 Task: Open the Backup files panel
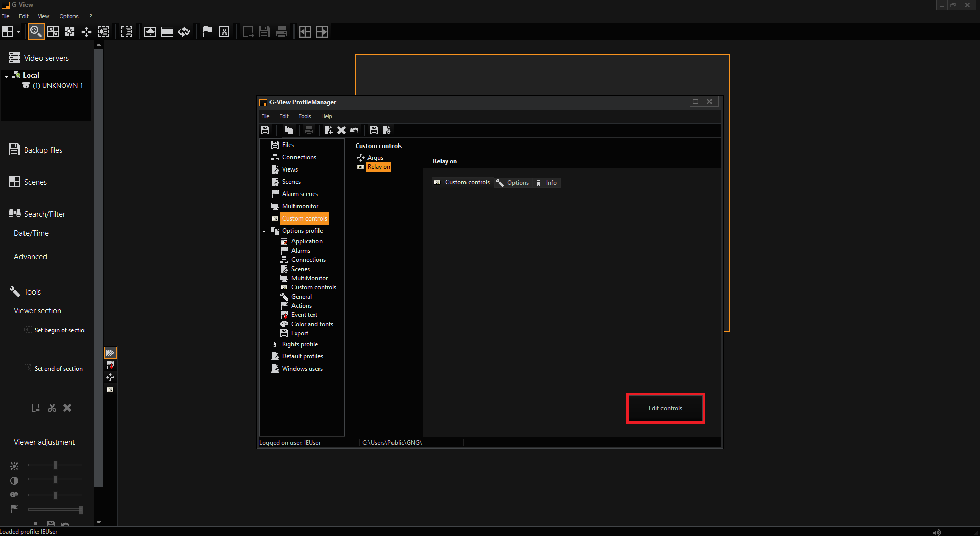coord(43,150)
